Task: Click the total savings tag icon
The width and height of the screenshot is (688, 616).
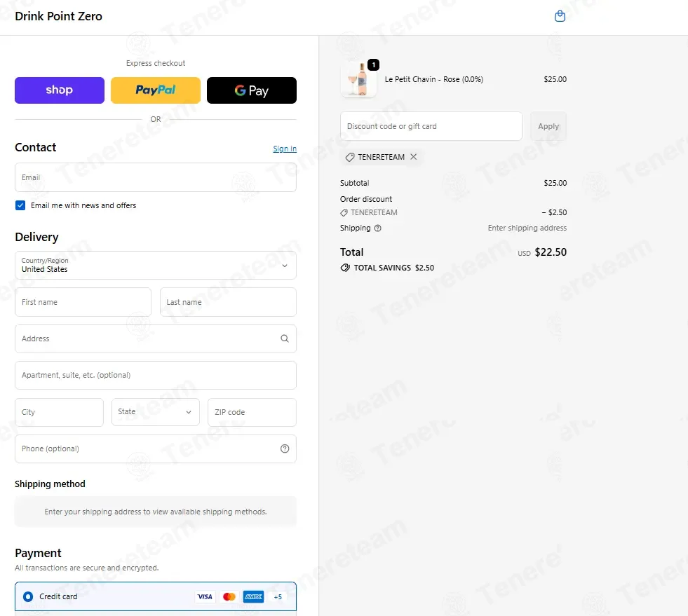Action: [345, 268]
